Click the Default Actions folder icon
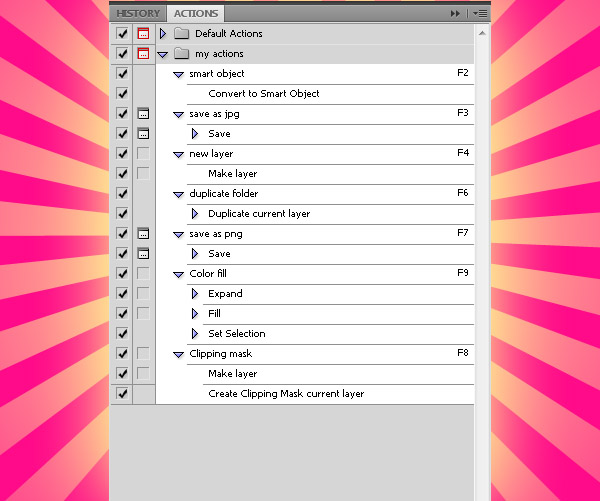 (181, 34)
